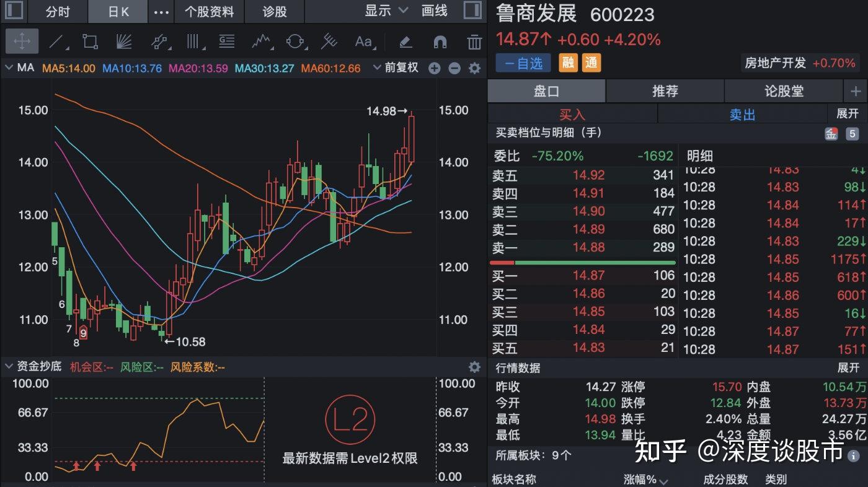Click MA10 blue legend label
868x487 pixels.
(132, 68)
